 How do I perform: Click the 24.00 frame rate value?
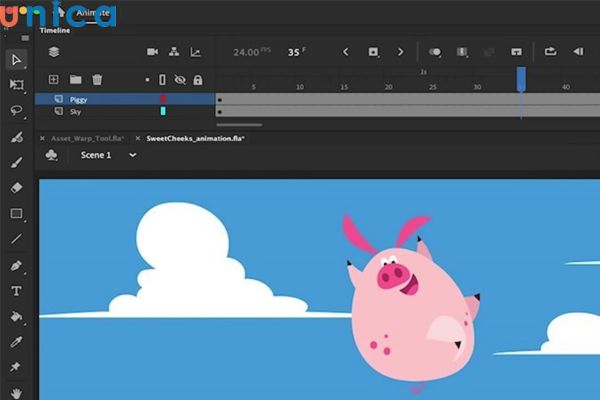click(x=246, y=52)
